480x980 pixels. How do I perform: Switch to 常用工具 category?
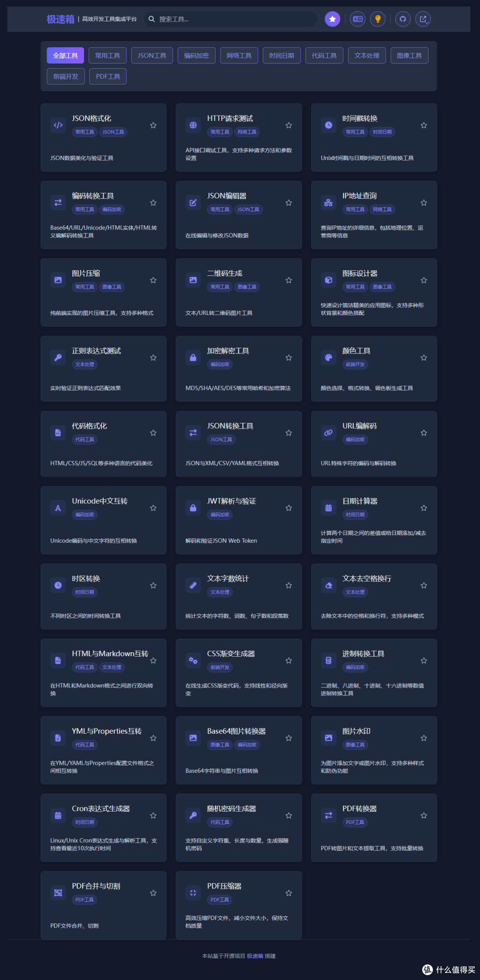coord(108,56)
